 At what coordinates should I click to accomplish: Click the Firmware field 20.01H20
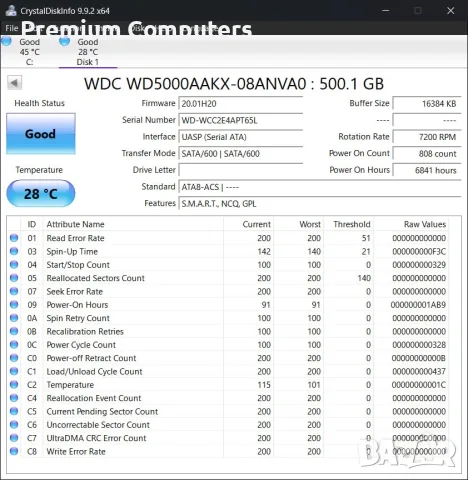(x=241, y=104)
